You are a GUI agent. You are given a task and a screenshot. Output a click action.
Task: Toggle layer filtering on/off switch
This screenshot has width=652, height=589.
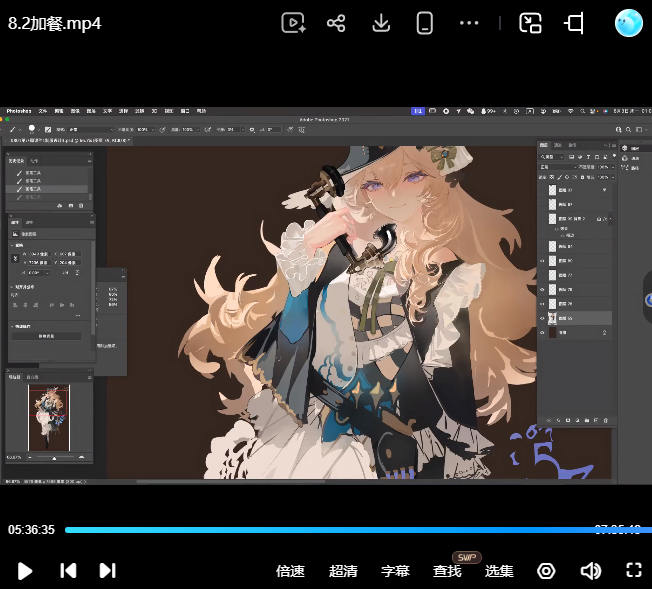point(614,156)
